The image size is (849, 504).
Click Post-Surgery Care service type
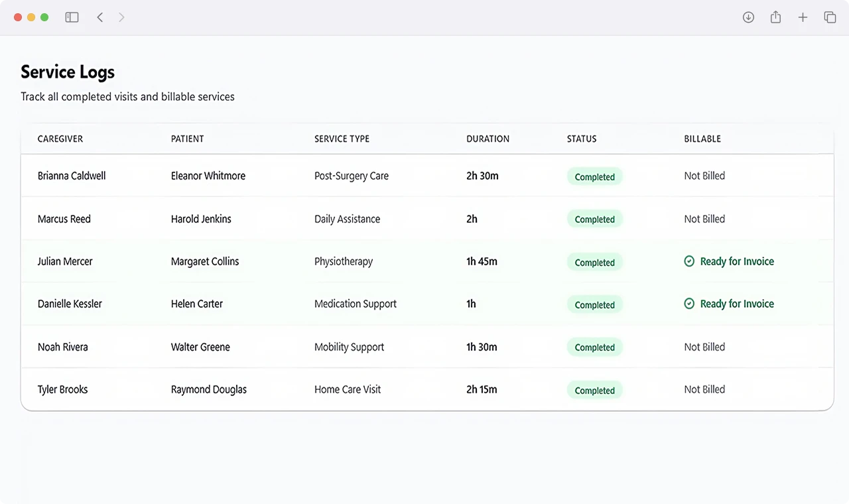[x=352, y=176]
